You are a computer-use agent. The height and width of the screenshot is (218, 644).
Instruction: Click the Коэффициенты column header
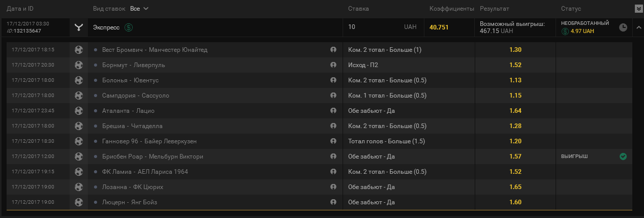(x=452, y=9)
